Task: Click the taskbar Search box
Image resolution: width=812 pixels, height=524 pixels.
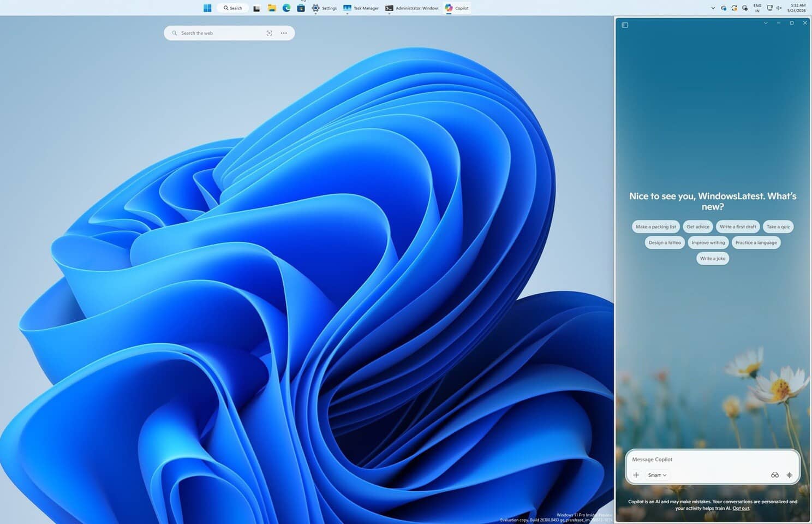Action: [233, 8]
